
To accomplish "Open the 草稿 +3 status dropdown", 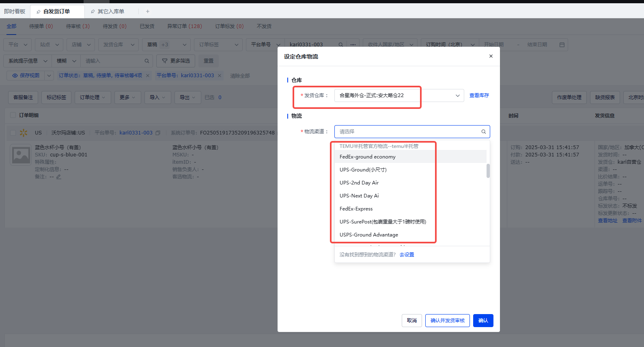I will click(x=166, y=45).
